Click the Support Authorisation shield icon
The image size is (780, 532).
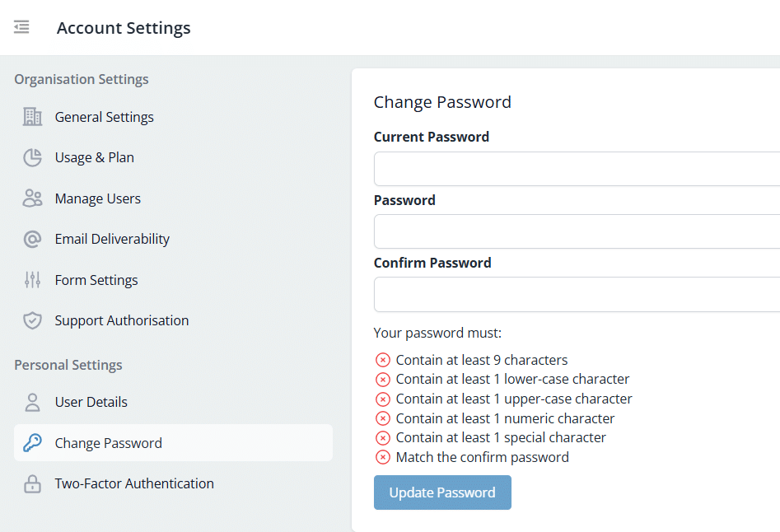point(32,320)
